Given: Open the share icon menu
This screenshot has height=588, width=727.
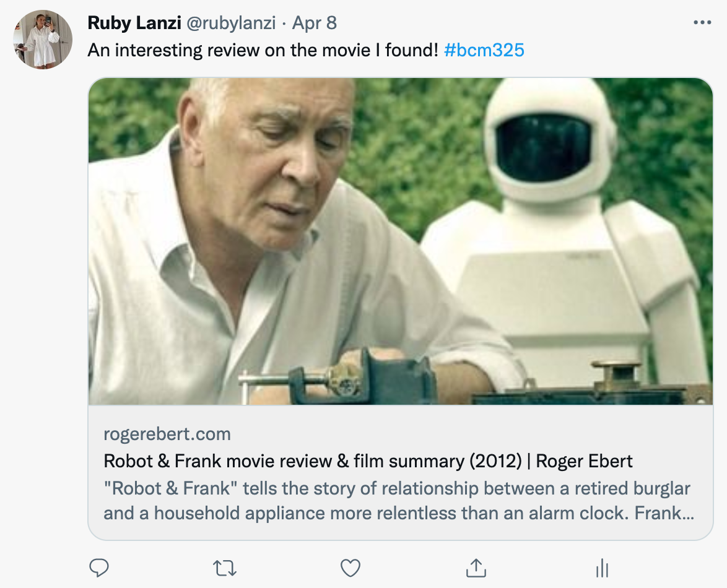Looking at the screenshot, I should click(x=476, y=567).
